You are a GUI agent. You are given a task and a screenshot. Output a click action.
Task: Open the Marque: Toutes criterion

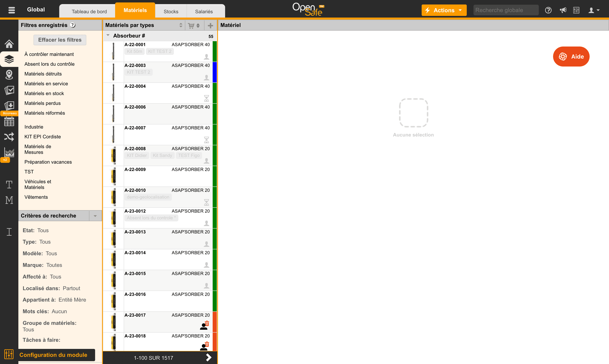click(x=42, y=265)
